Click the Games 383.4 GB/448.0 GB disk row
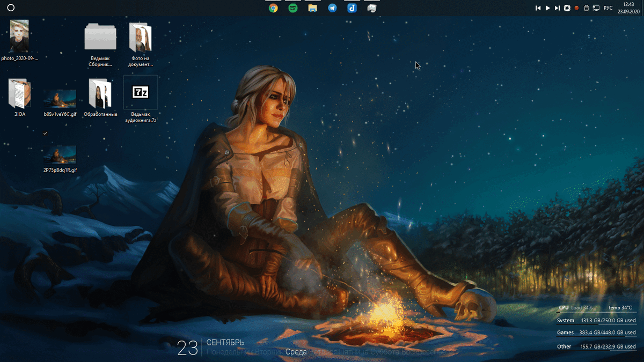Screen dimensions: 644x362 pyautogui.click(x=596, y=333)
